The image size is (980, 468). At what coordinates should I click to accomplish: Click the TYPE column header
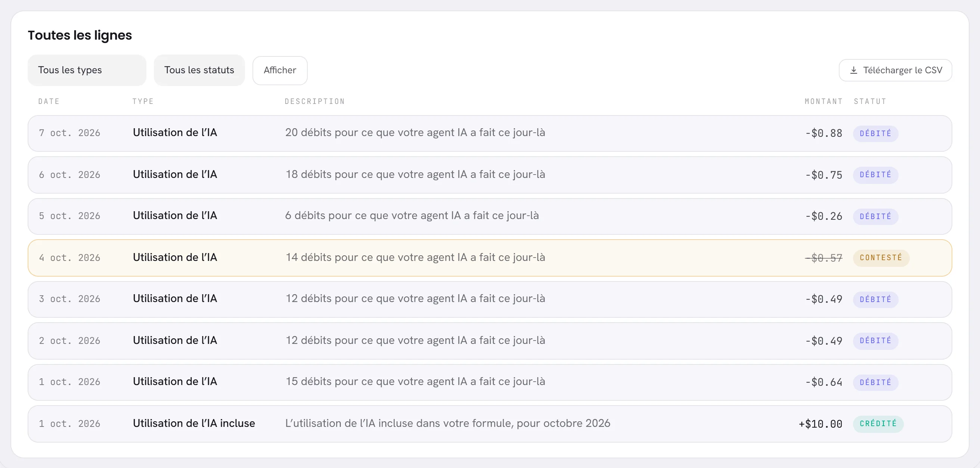point(143,101)
